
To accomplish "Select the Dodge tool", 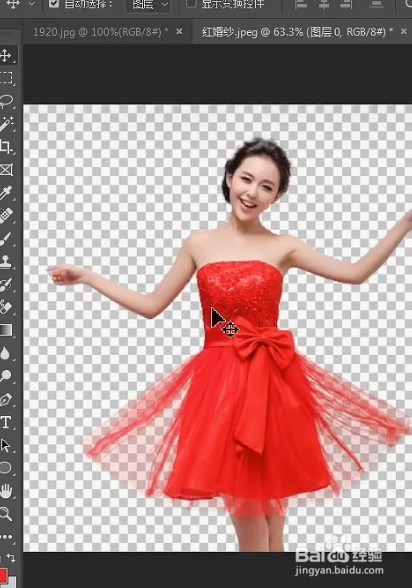I will click(6, 376).
